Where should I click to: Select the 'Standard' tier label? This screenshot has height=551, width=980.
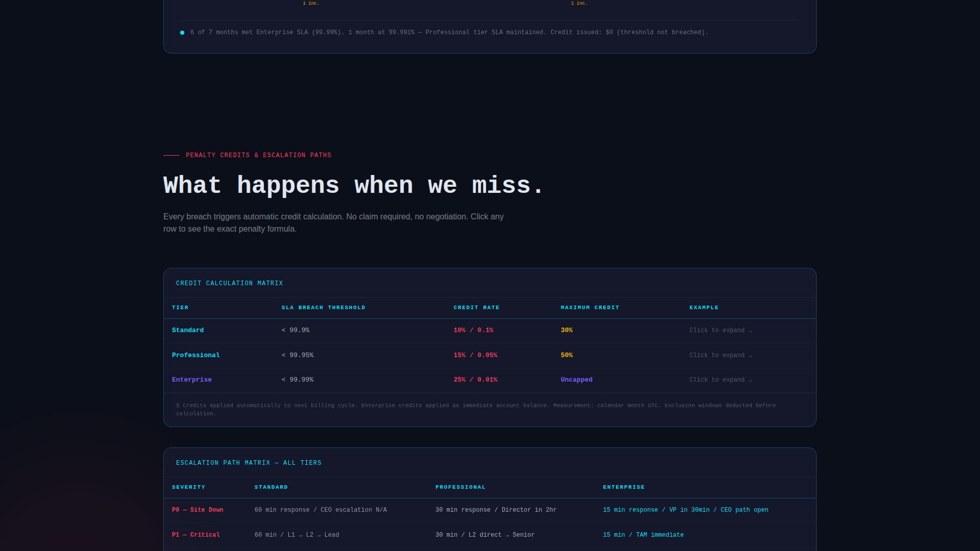coord(187,330)
